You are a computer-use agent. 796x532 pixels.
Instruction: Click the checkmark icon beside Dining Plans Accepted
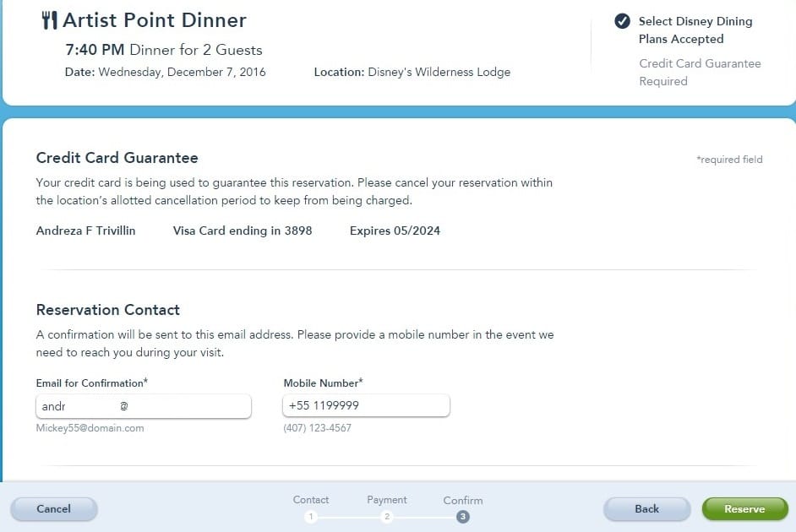pos(622,22)
